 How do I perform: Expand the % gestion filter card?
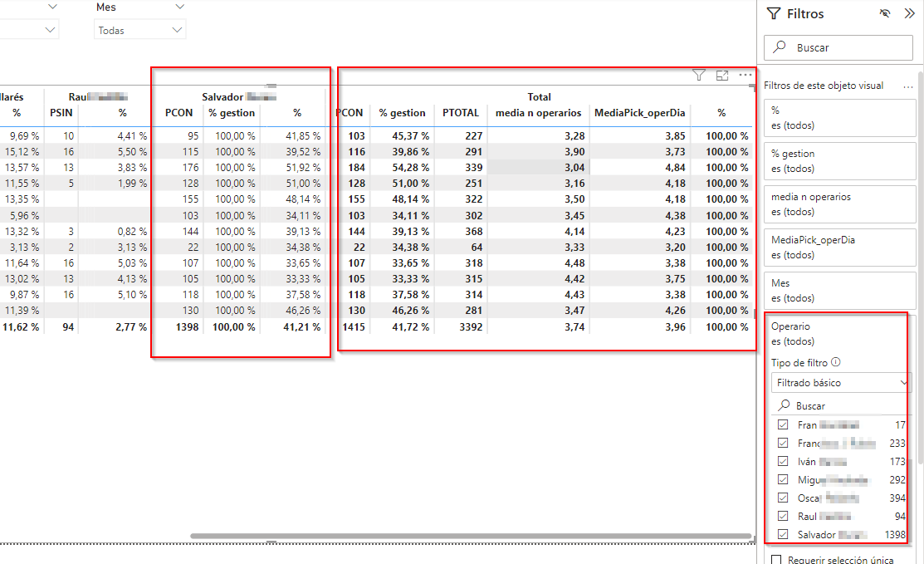839,161
